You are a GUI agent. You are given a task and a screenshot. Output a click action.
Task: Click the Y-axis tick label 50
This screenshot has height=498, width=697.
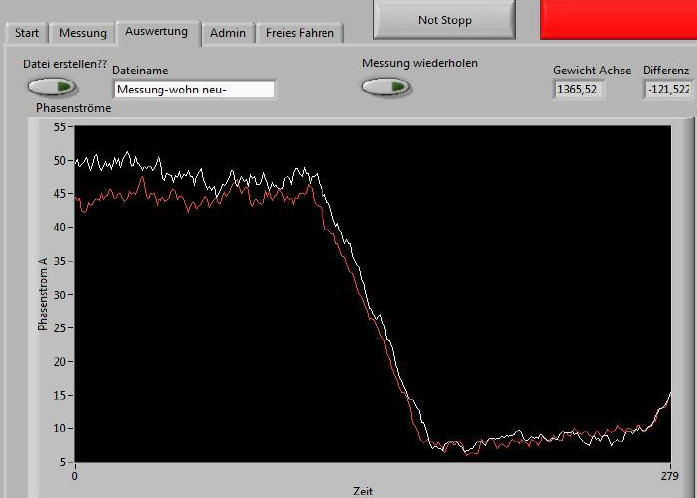coord(60,161)
